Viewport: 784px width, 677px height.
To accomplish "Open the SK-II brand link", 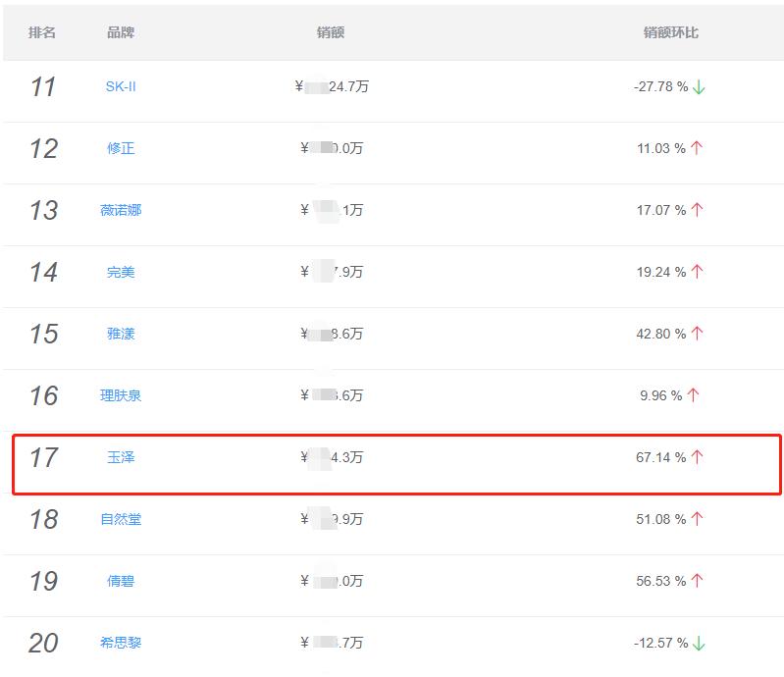I will (x=121, y=86).
